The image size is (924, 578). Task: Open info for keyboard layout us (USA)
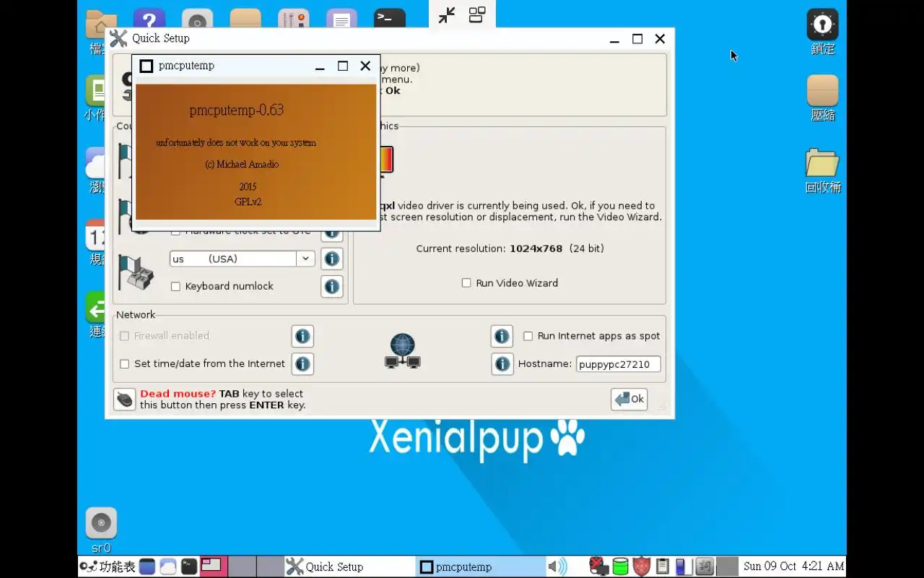[x=332, y=259]
